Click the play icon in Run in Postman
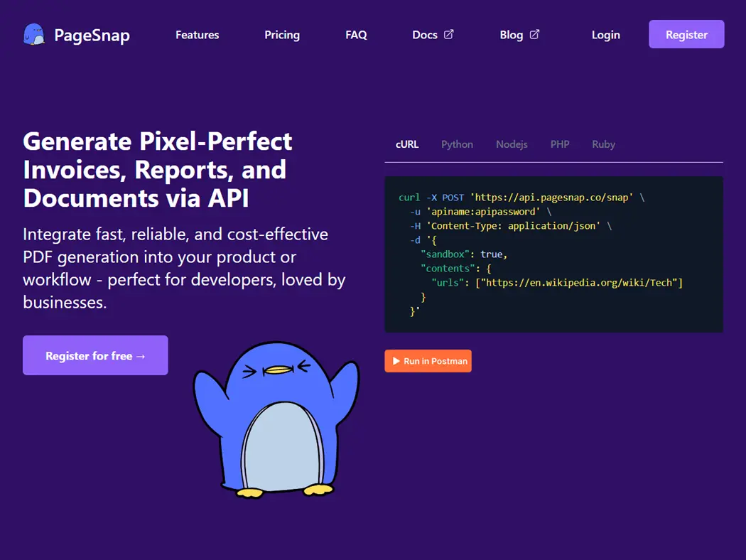746x560 pixels. [396, 361]
